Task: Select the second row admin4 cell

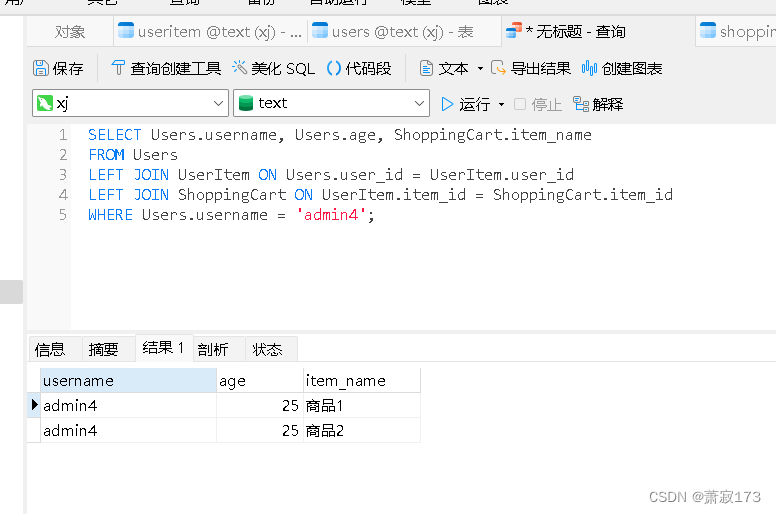Action: point(128,430)
